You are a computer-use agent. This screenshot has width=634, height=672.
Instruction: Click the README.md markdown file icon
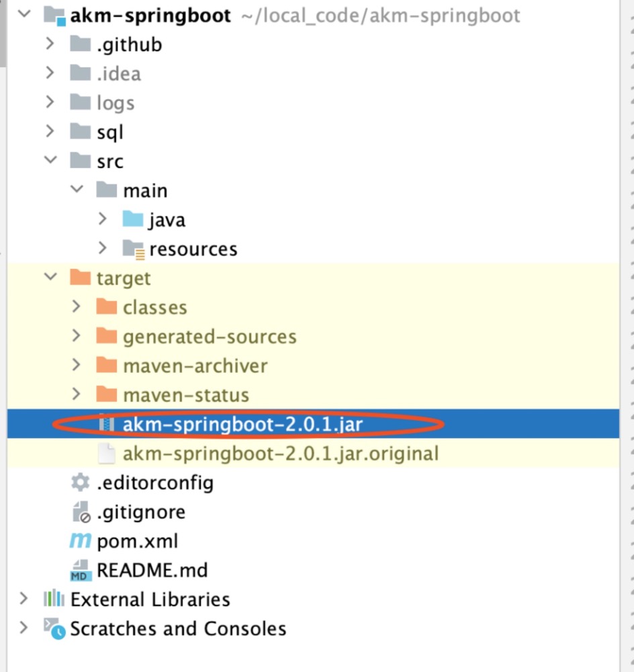click(x=80, y=571)
